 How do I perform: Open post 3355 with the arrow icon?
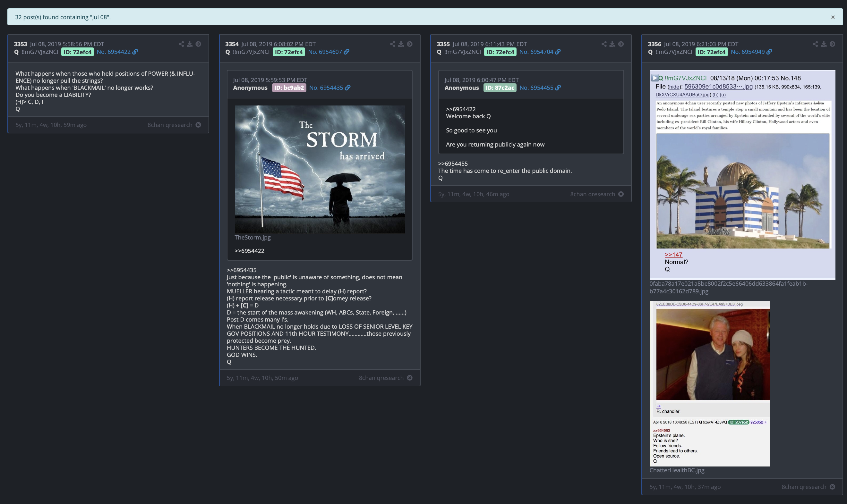(x=621, y=44)
